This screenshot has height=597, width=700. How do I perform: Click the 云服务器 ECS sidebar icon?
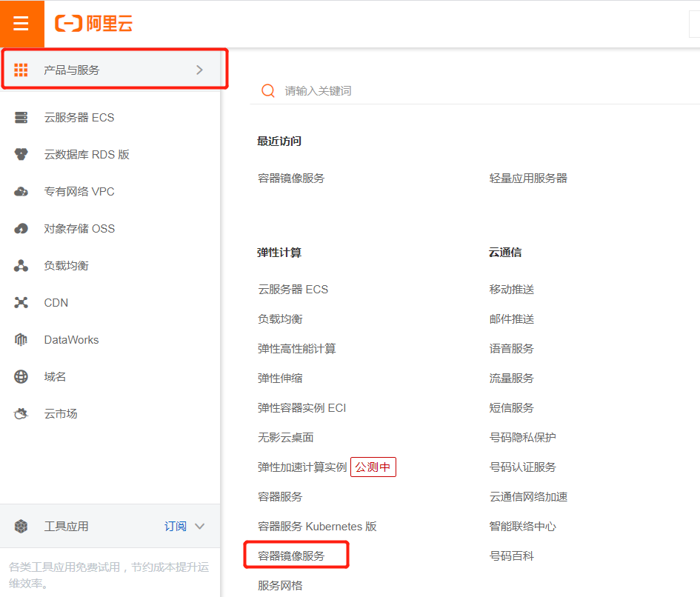(21, 117)
